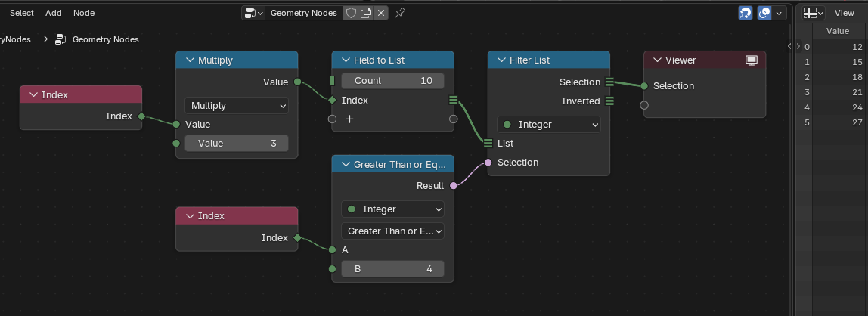Duplicate the Geometry Nodes node tree
Viewport: 868px width, 316px height.
tap(365, 13)
